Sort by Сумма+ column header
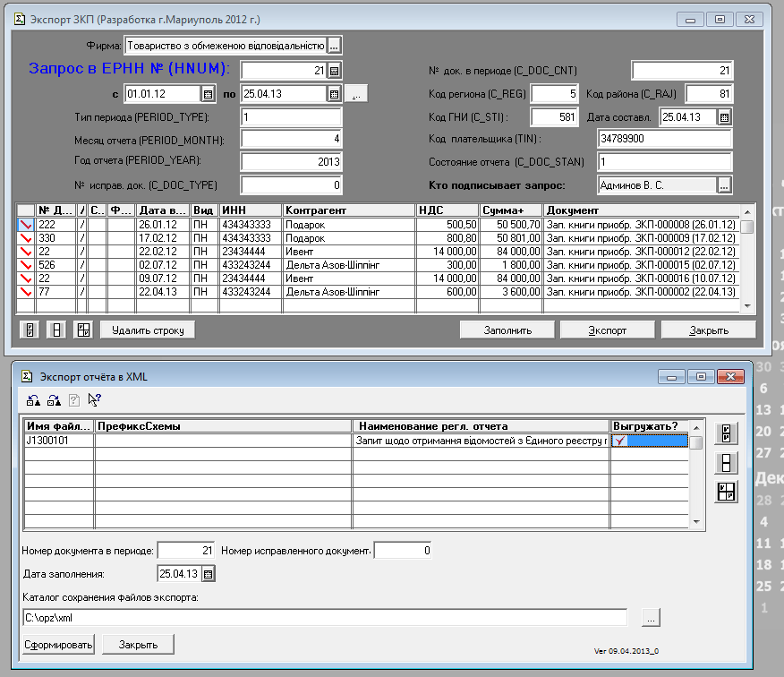 tap(511, 210)
